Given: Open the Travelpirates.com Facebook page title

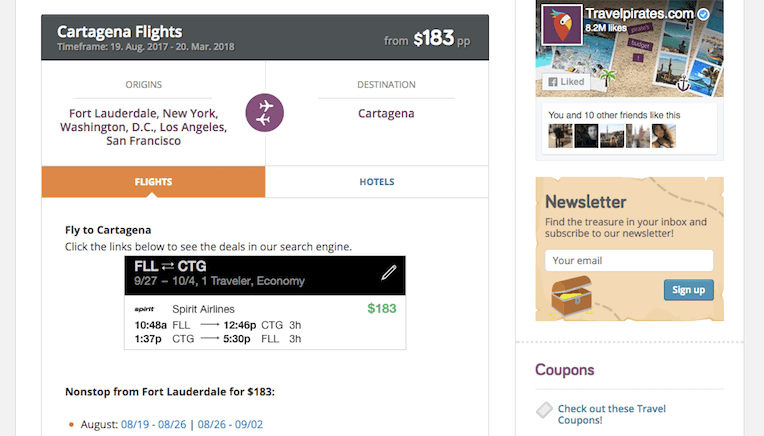Looking at the screenshot, I should (639, 14).
